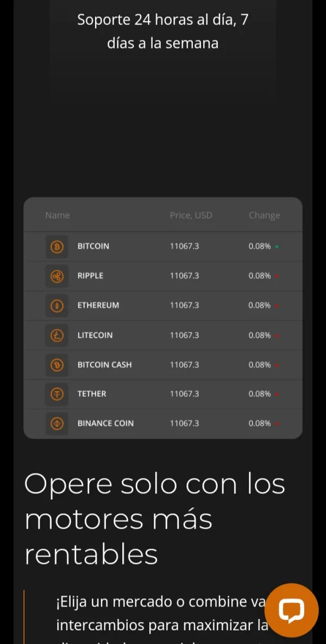
Task: Select the ETHEREUM name label
Action: pyautogui.click(x=98, y=306)
